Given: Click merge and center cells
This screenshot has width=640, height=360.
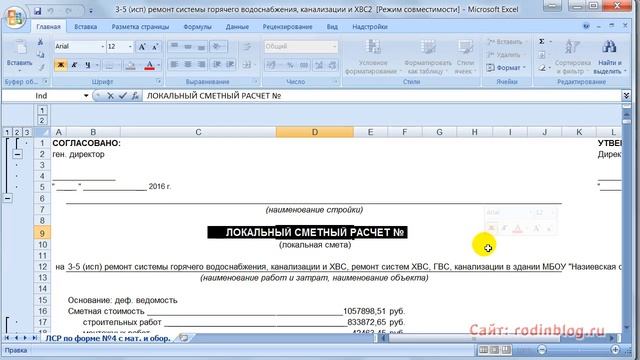Looking at the screenshot, I should pyautogui.click(x=247, y=64).
